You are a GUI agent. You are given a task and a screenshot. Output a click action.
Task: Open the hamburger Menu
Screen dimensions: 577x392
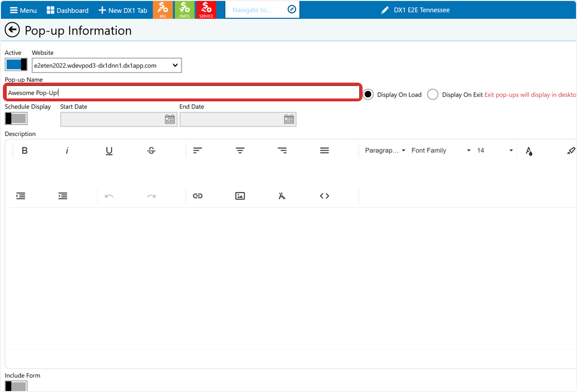pyautogui.click(x=23, y=10)
